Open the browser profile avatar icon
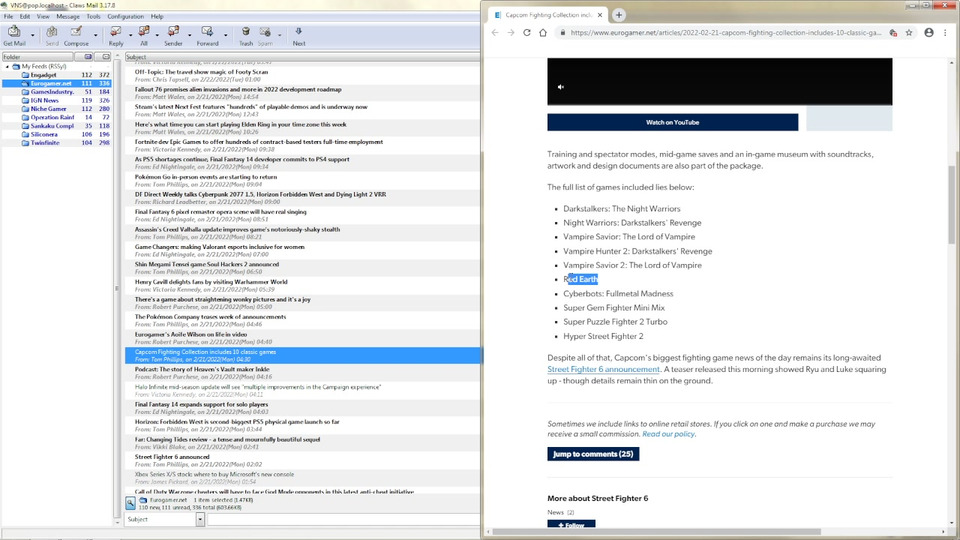 click(929, 32)
